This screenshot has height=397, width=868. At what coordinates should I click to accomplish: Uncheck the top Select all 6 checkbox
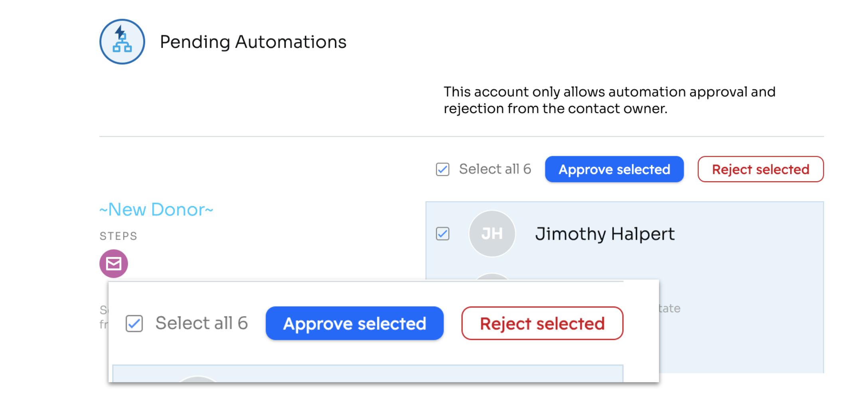click(442, 169)
